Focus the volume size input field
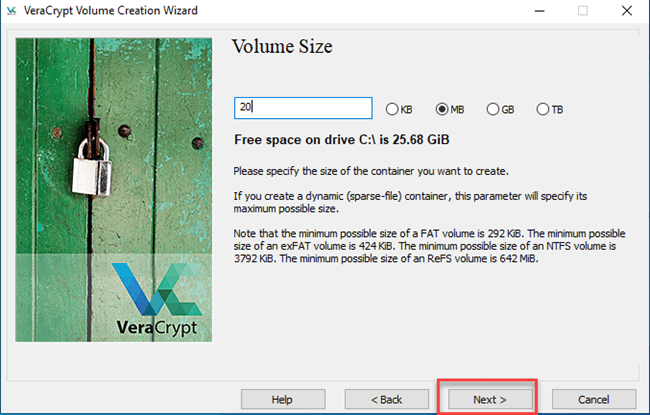650x415 pixels. 302,108
